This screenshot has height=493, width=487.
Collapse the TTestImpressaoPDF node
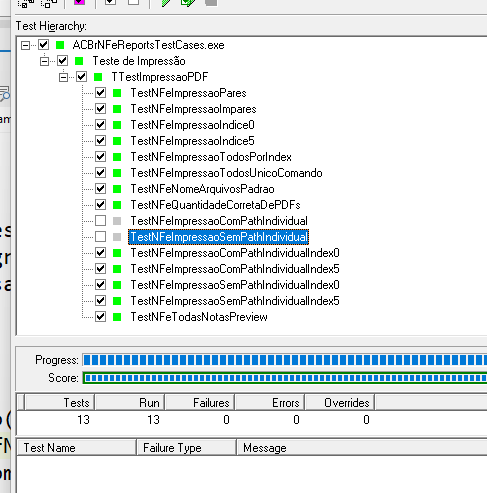tap(63, 77)
